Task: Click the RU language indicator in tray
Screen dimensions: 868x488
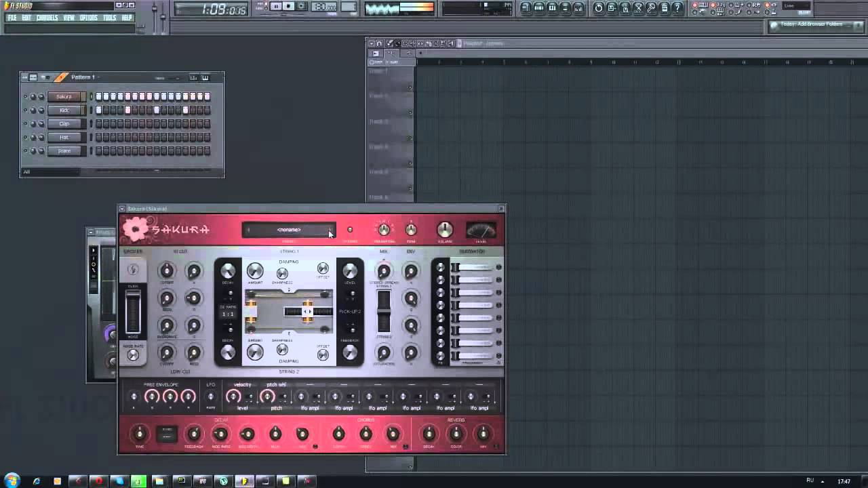Action: [x=810, y=481]
